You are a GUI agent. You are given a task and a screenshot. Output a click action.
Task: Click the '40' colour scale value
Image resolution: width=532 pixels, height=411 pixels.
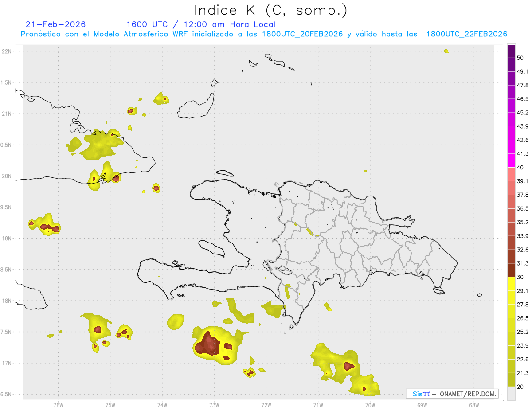pos(520,168)
